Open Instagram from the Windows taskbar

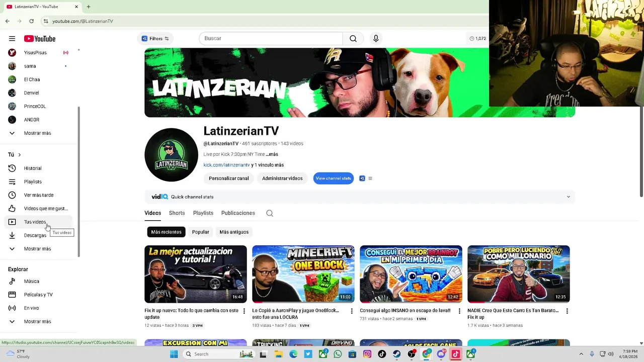pyautogui.click(x=367, y=354)
